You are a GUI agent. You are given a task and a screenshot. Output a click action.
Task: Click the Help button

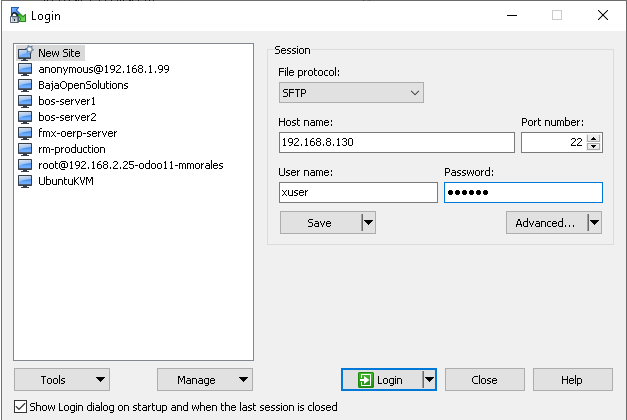pos(573,380)
